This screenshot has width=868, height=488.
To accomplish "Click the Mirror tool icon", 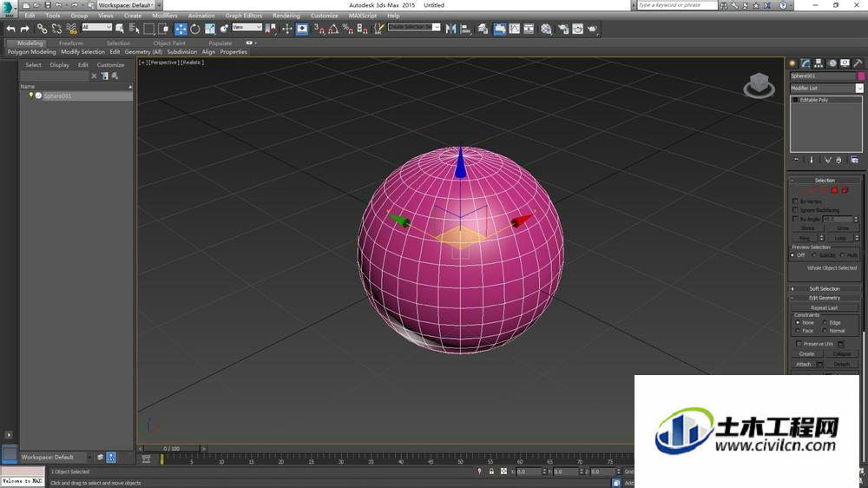I will [x=450, y=29].
